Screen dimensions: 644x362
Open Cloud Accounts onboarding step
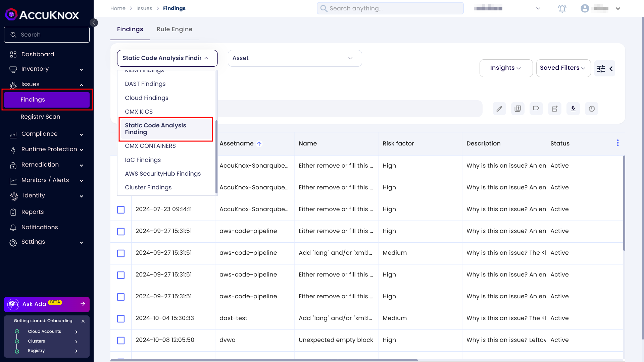point(47,331)
